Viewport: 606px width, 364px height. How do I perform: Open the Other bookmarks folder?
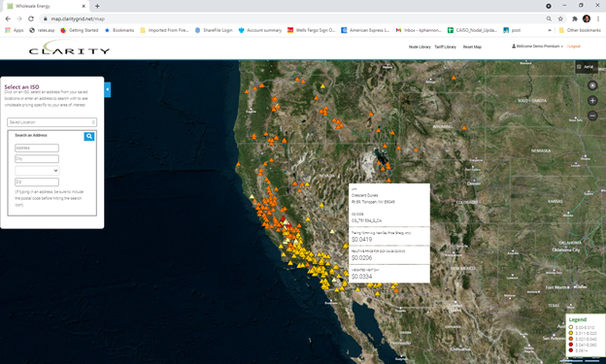(x=580, y=30)
